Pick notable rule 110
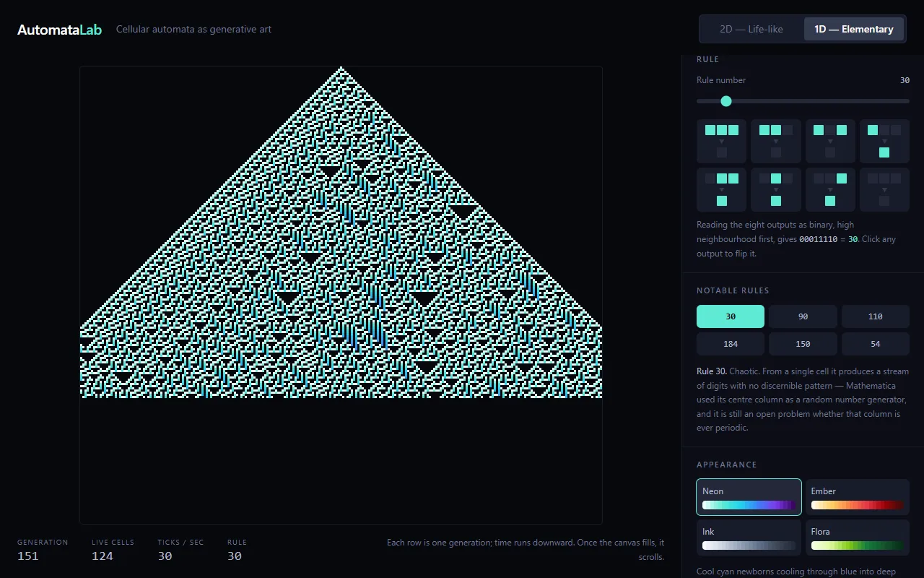 tap(876, 316)
